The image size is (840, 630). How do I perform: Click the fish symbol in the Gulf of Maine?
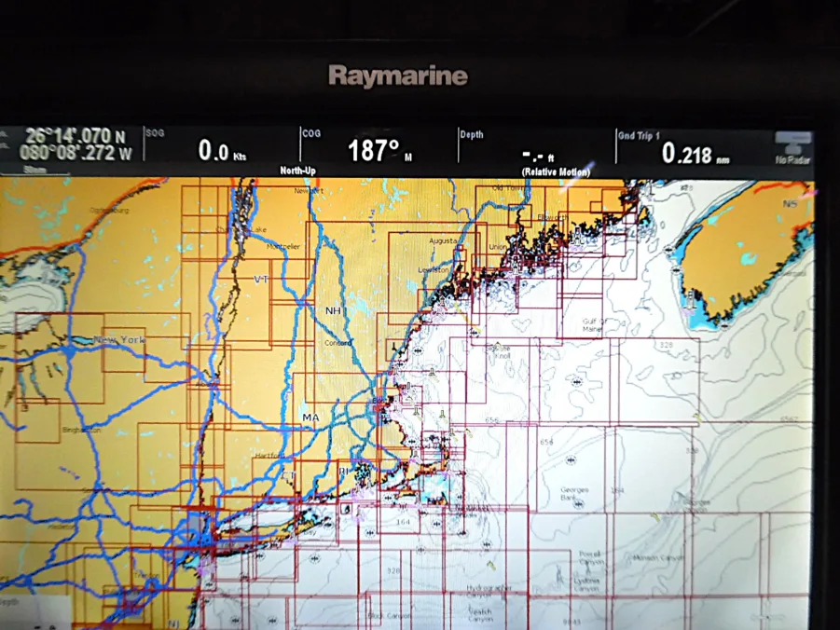(x=578, y=383)
